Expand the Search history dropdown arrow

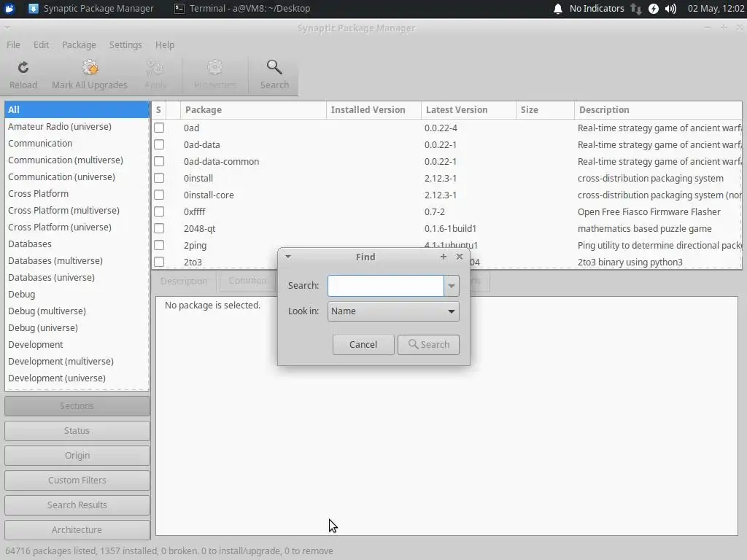[x=451, y=286]
